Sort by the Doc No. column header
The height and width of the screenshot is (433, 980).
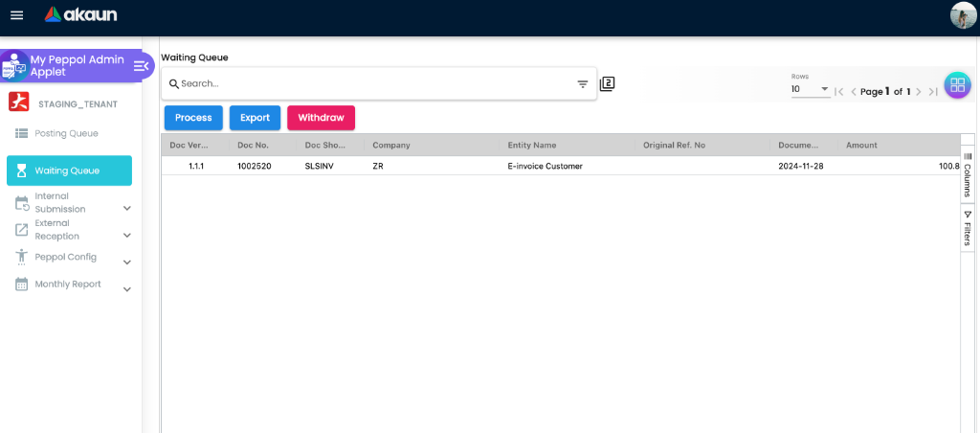(x=262, y=146)
